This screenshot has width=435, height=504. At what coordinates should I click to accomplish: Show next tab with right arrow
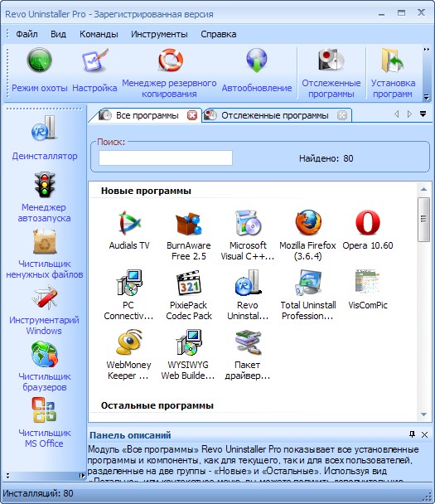click(409, 114)
